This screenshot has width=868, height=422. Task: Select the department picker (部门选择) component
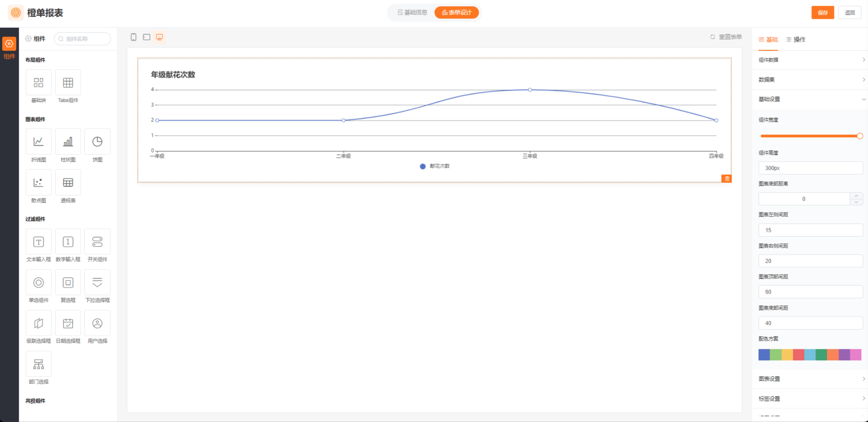pyautogui.click(x=39, y=364)
